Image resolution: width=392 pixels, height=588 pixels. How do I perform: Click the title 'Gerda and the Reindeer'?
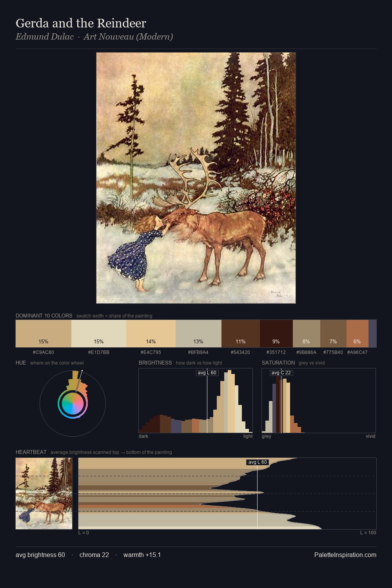click(81, 24)
